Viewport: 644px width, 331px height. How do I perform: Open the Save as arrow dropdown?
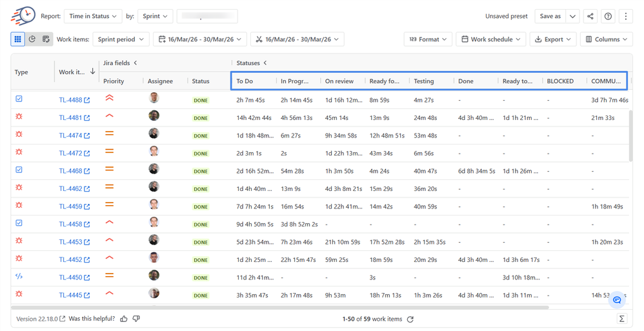572,16
